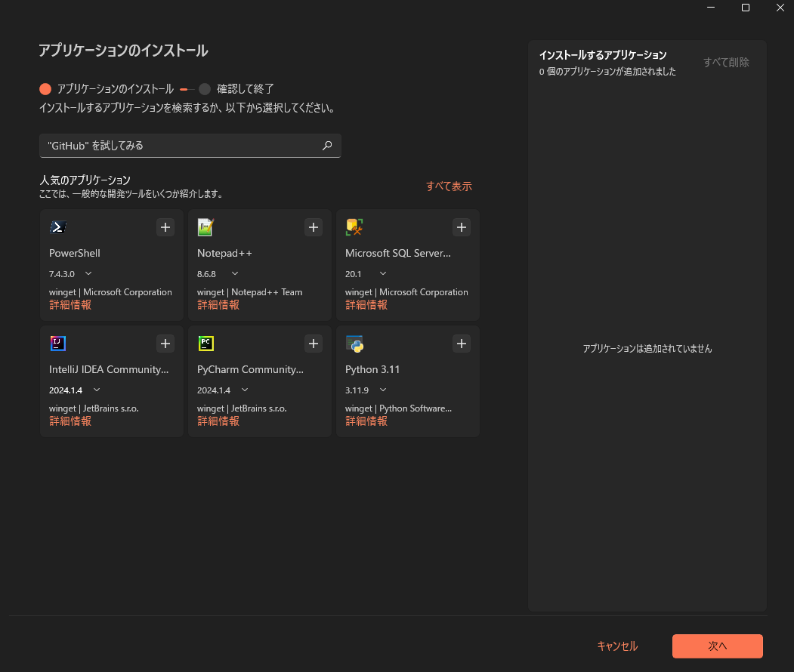Click the IntelliJ IDEA app icon
The height and width of the screenshot is (672, 794).
[x=58, y=344]
